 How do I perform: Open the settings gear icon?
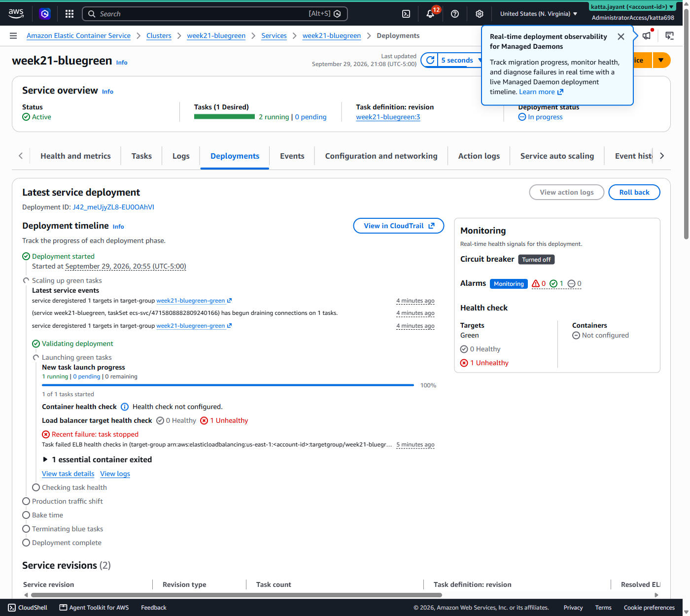click(479, 14)
